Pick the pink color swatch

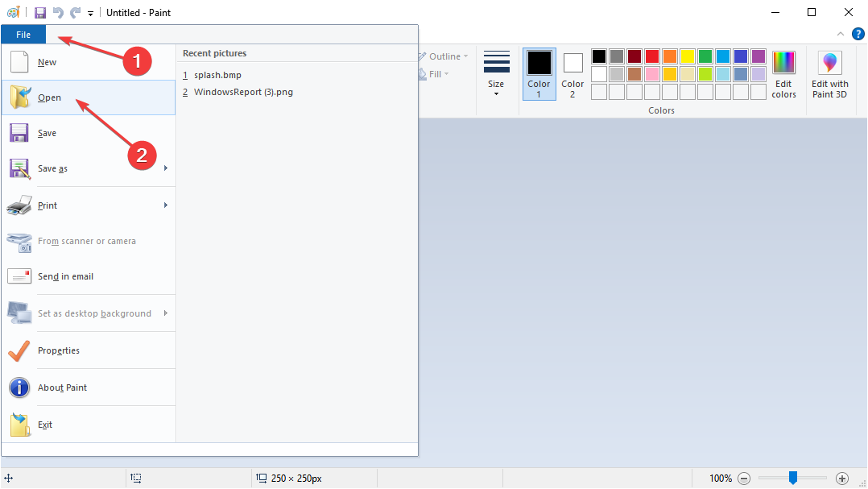click(652, 74)
